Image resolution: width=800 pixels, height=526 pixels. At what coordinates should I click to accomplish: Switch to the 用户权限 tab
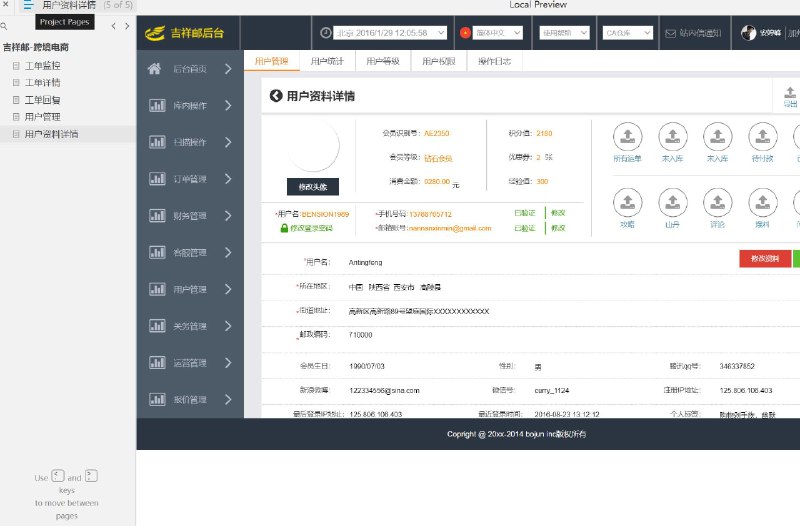pyautogui.click(x=438, y=61)
